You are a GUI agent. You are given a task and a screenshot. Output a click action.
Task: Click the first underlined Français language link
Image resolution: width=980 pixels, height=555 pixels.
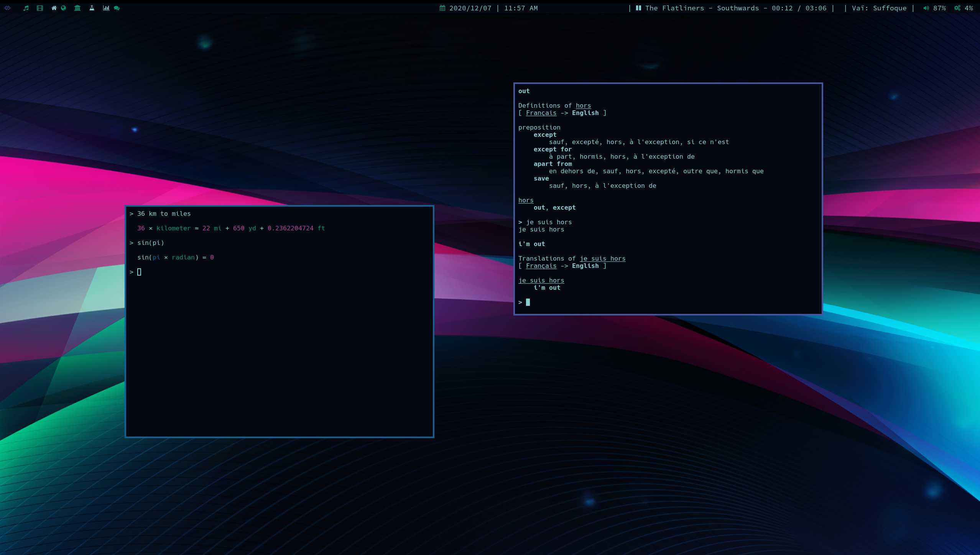click(x=541, y=113)
